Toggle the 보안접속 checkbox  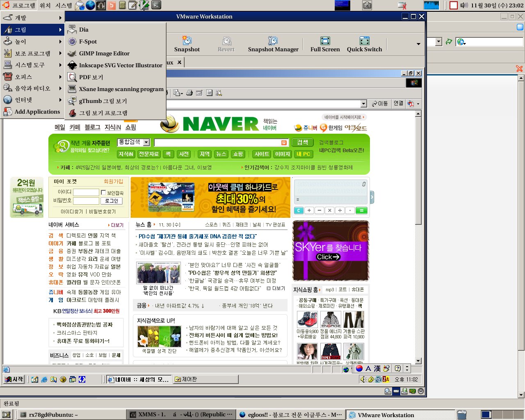103,192
